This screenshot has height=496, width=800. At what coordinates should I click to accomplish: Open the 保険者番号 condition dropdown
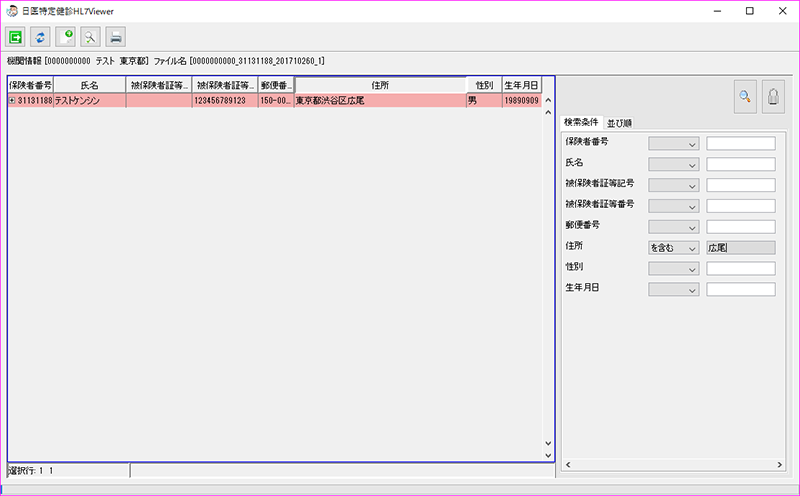point(673,143)
